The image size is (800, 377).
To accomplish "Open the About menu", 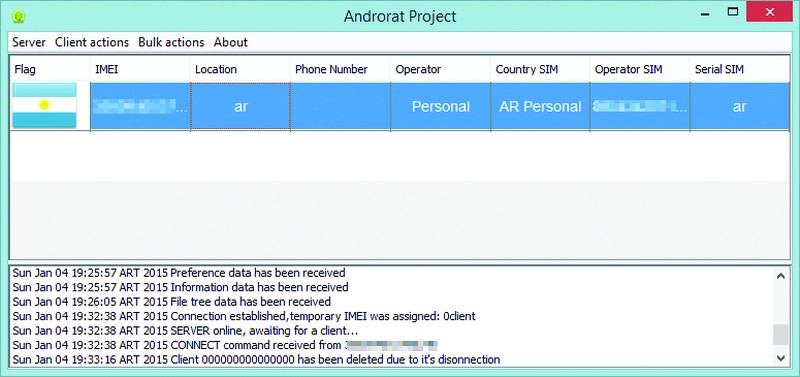I will tap(231, 42).
